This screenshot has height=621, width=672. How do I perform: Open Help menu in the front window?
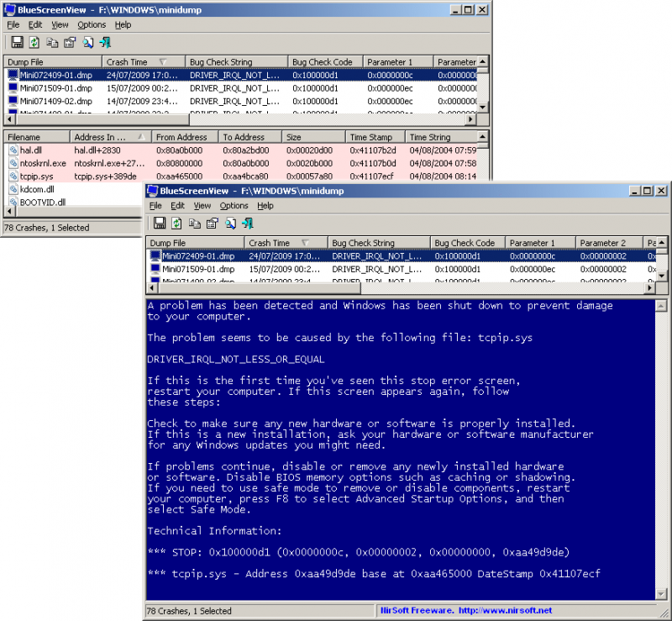tap(265, 205)
